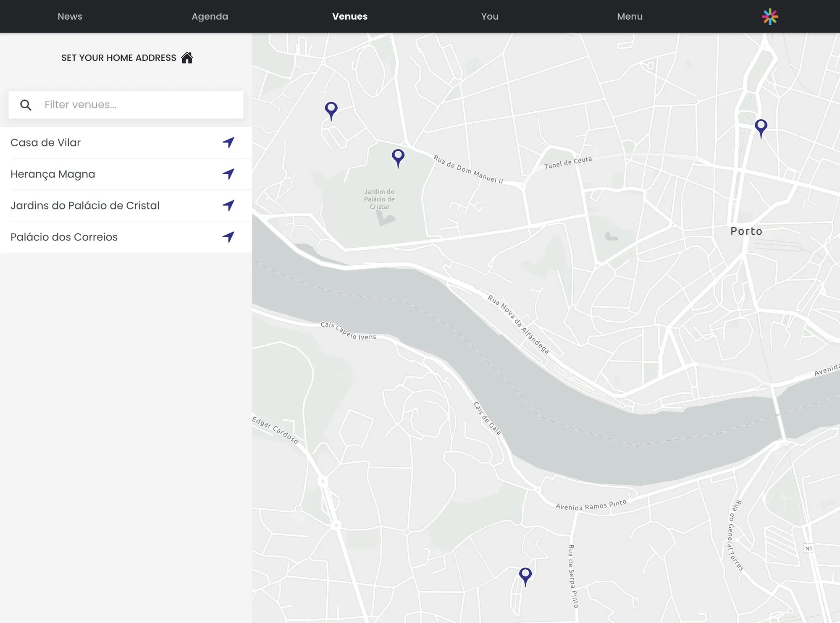Click the colorful asterisk logo in the top bar
Viewport: 840px width, 623px height.
(x=770, y=17)
